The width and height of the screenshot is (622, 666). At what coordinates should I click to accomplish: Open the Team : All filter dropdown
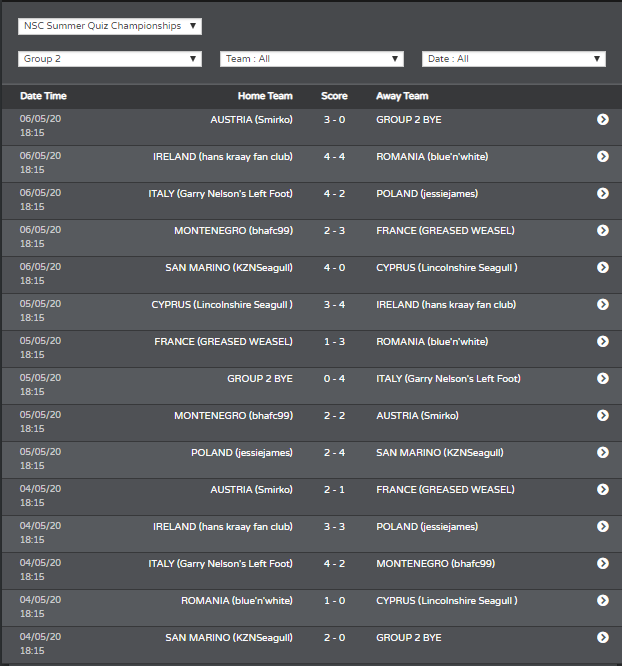pos(311,59)
